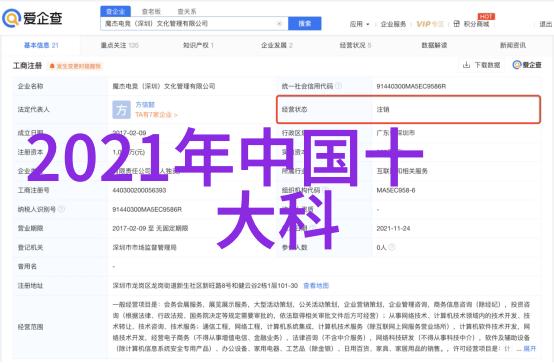Open the VIP membership link
Viewport: 554px width, 363px height.
click(430, 24)
